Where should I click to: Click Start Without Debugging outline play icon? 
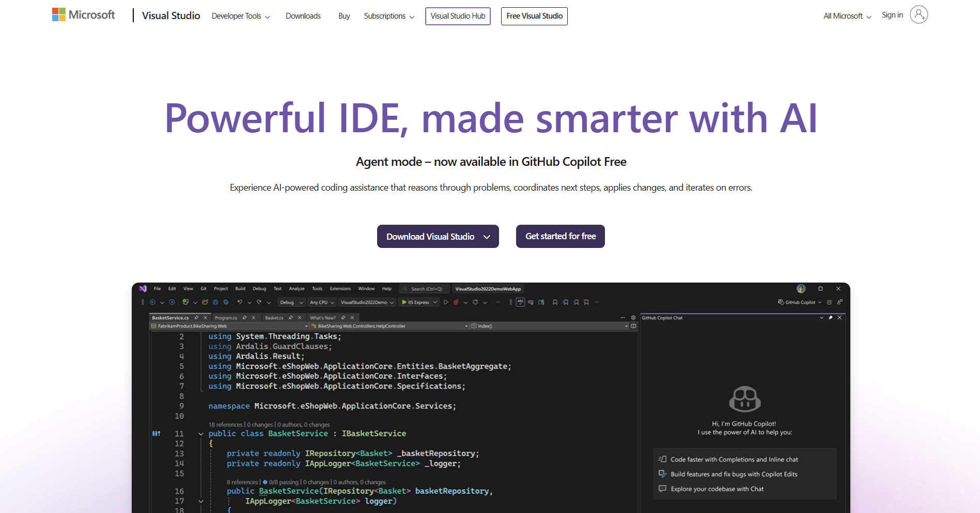point(446,302)
